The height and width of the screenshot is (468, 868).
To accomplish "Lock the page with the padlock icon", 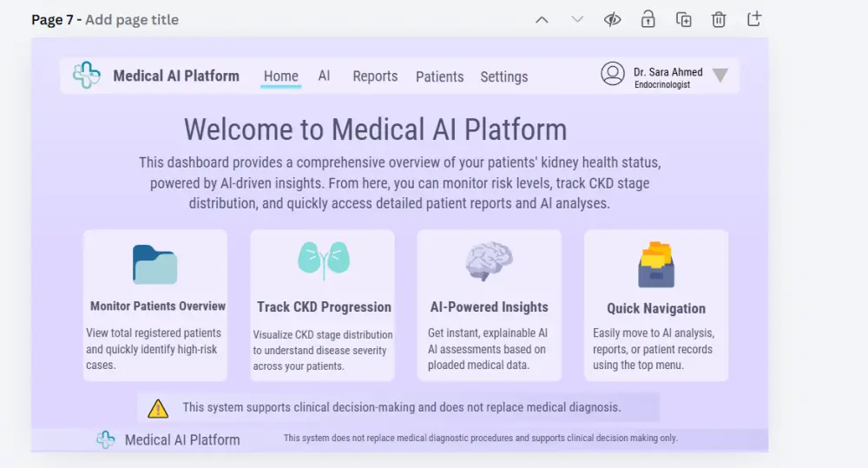I will click(x=648, y=19).
